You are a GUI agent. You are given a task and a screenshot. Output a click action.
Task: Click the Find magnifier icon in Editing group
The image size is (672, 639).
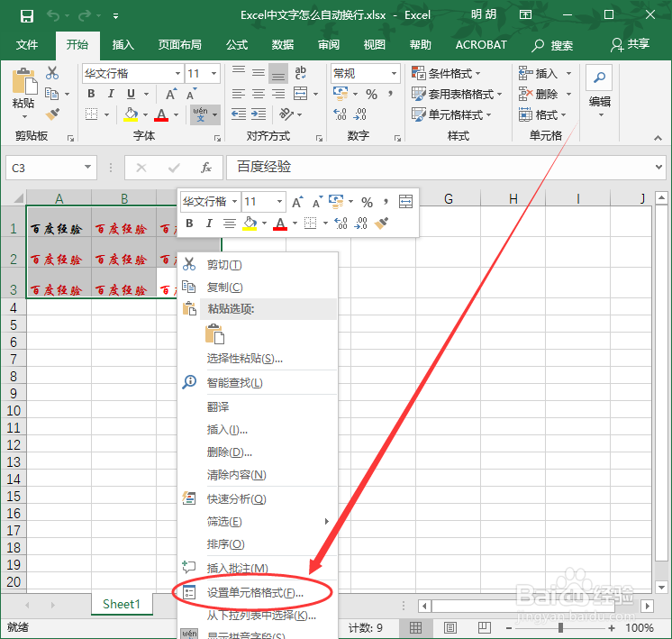[599, 78]
